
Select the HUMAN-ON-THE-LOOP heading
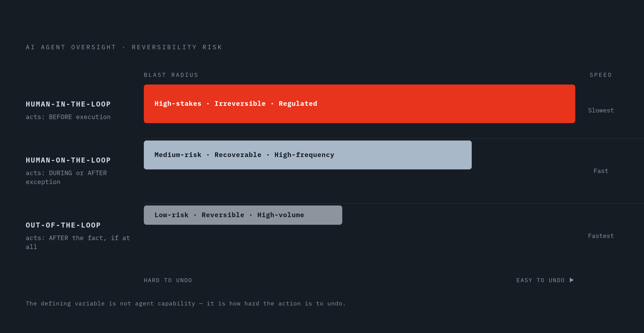[68, 160]
